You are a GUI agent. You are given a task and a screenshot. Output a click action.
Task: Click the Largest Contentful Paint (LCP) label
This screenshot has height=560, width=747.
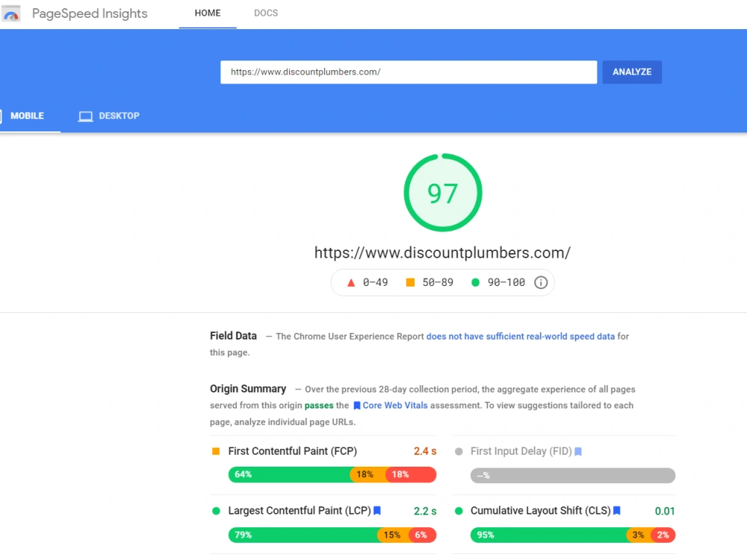tap(300, 511)
